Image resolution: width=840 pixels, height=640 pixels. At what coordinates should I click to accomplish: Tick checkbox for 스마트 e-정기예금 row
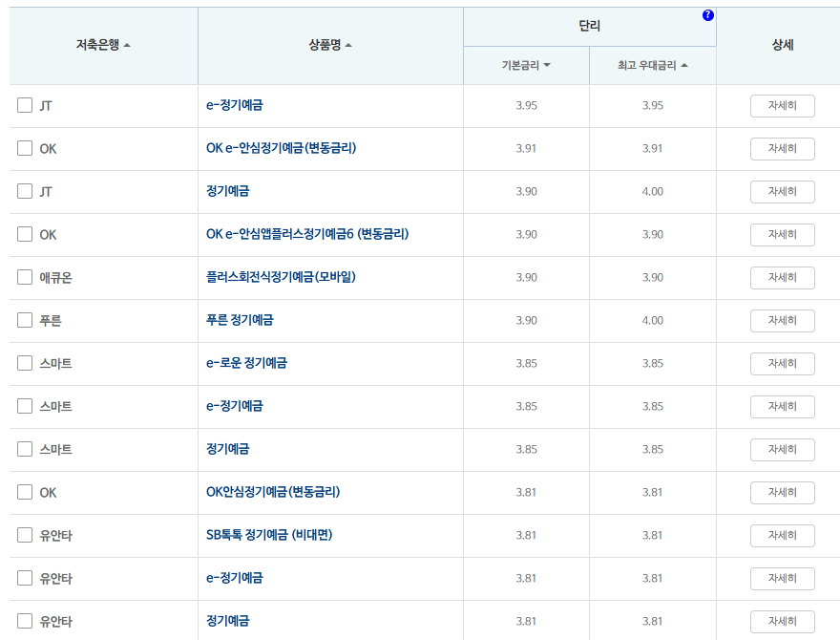point(25,406)
